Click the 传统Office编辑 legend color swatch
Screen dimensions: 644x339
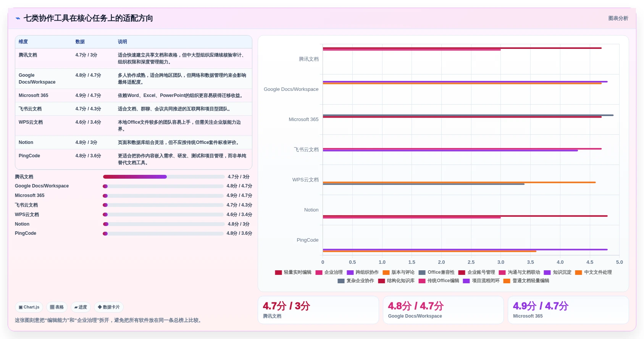click(x=422, y=281)
